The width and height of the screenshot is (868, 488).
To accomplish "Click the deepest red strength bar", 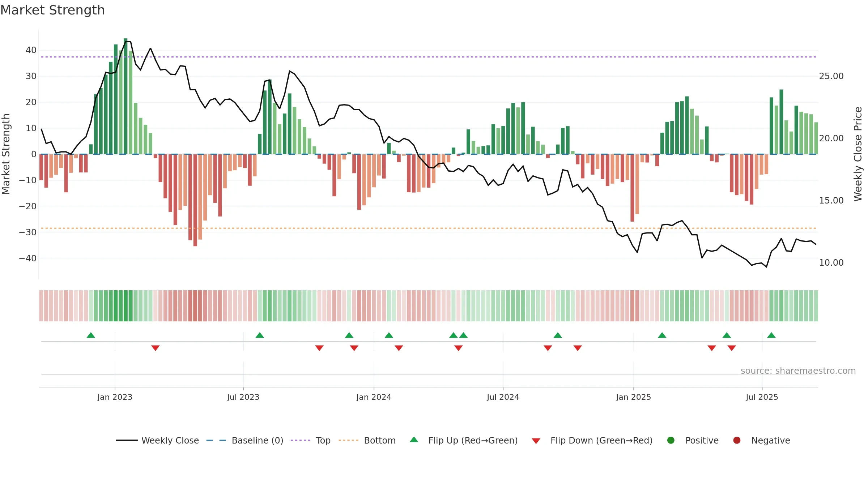I will (195, 200).
